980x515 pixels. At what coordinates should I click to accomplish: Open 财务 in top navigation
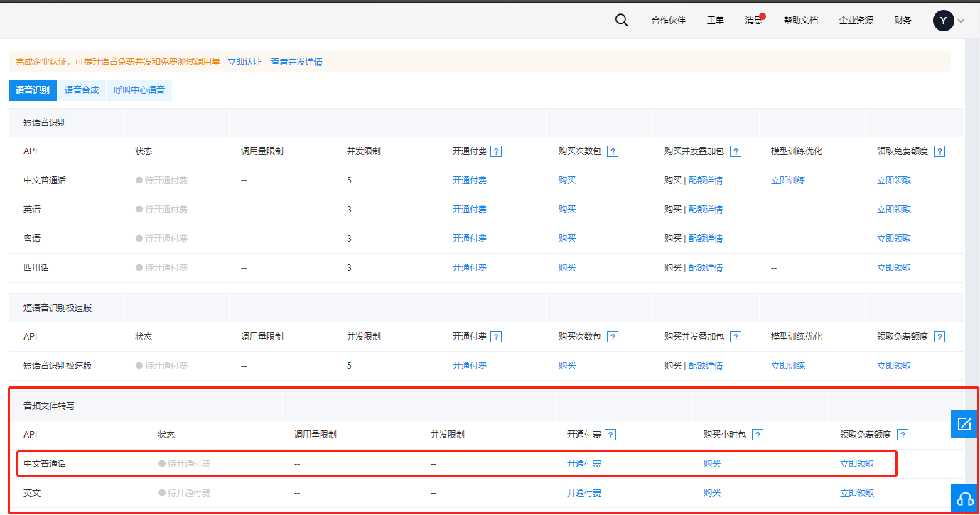click(903, 21)
